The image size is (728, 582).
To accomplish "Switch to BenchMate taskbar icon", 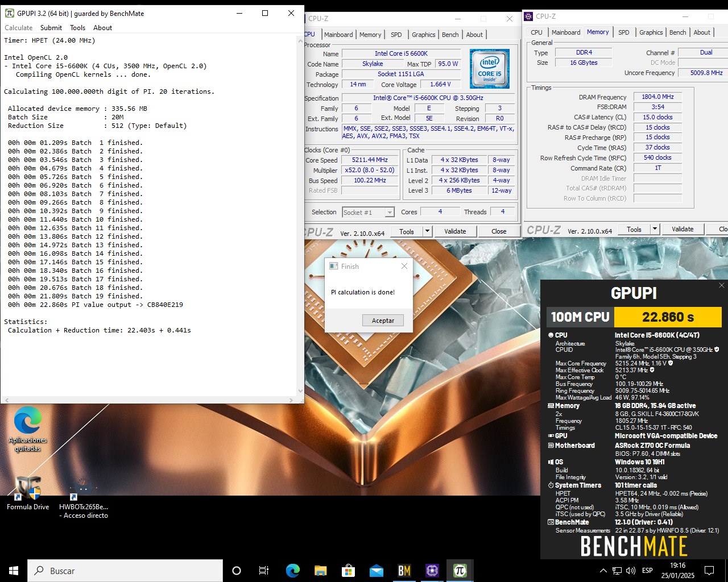I will pos(404,571).
